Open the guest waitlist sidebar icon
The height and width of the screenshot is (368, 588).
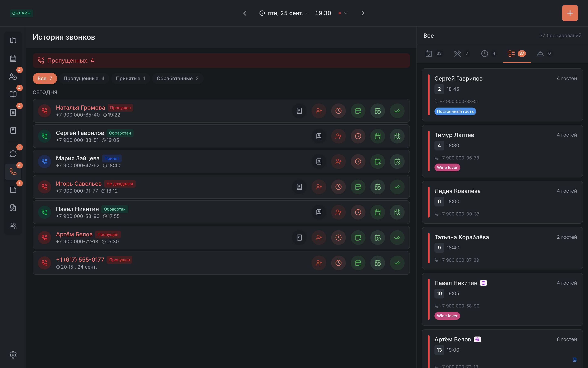(x=13, y=76)
